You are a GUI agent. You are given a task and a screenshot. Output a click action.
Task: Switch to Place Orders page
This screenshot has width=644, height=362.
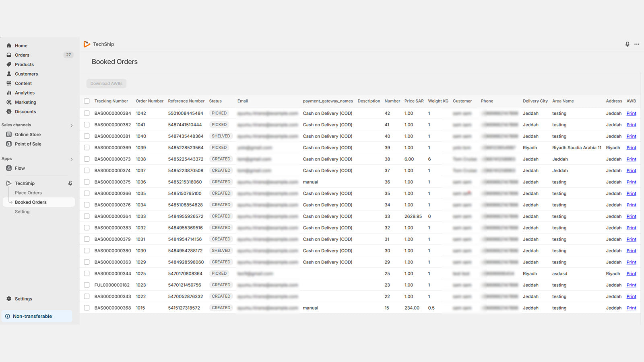point(28,193)
